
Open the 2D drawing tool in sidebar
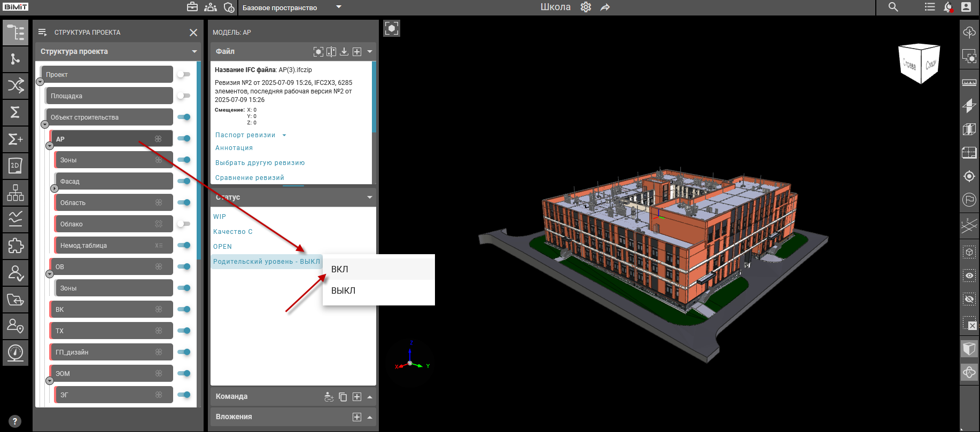click(x=15, y=166)
